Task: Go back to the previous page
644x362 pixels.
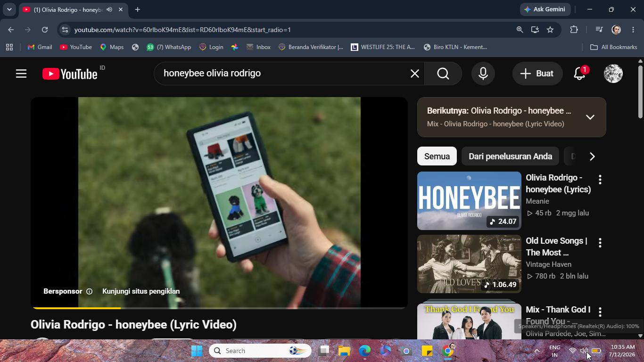Action: click(11, 30)
